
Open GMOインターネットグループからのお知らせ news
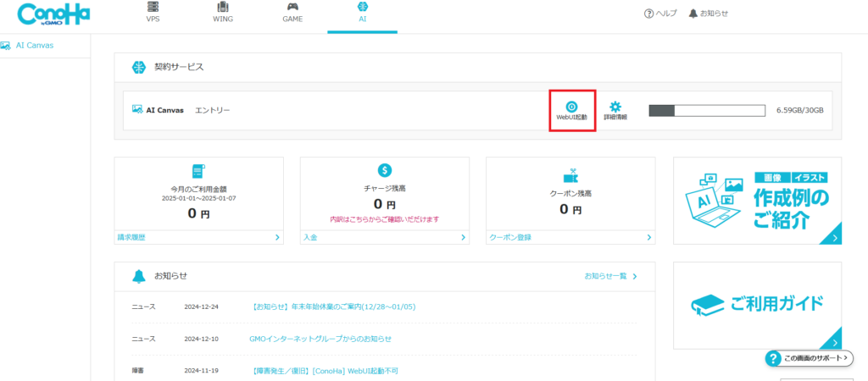coord(321,339)
